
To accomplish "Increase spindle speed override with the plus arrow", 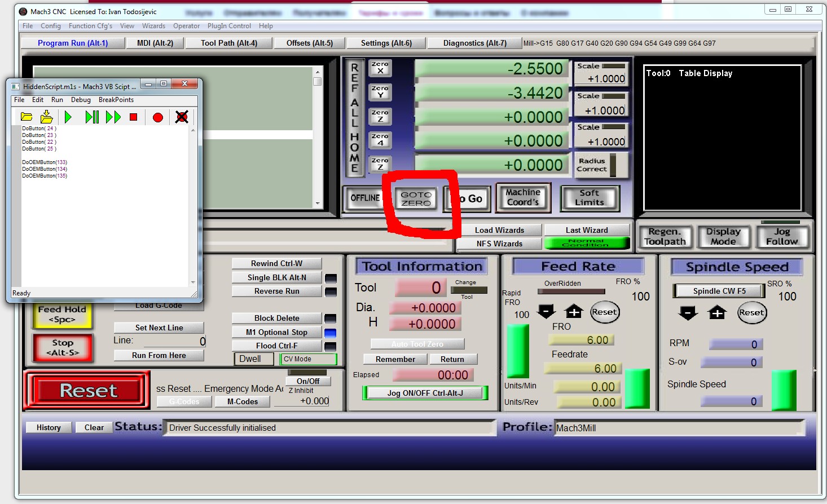I will point(717,313).
